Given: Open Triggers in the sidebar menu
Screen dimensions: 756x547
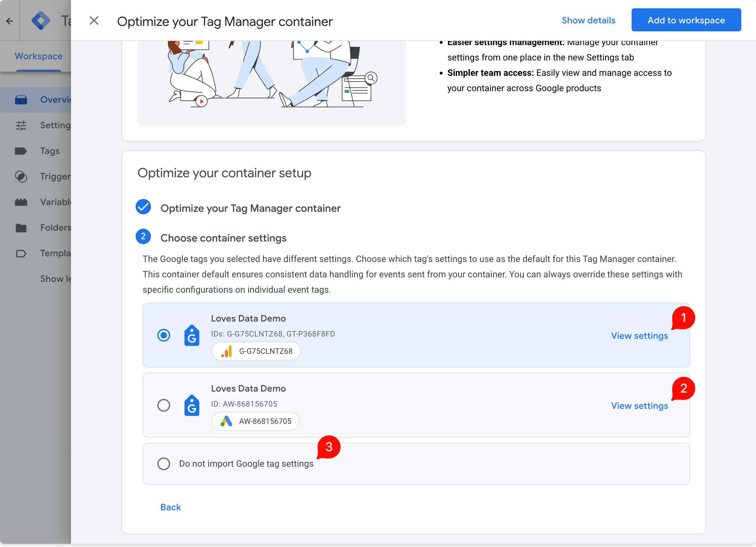Looking at the screenshot, I should (x=55, y=177).
